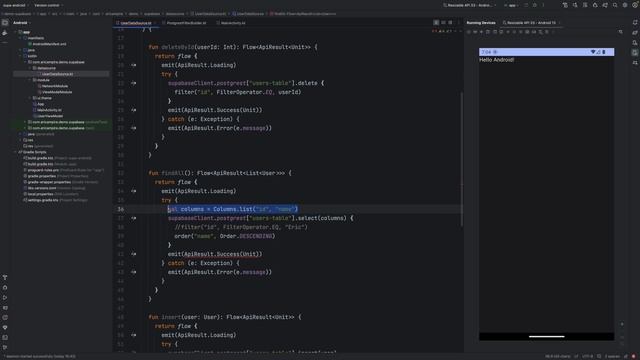Screen dimensions: 640x360
Task: Open the app run configuration dropdown
Action: coord(512,5)
